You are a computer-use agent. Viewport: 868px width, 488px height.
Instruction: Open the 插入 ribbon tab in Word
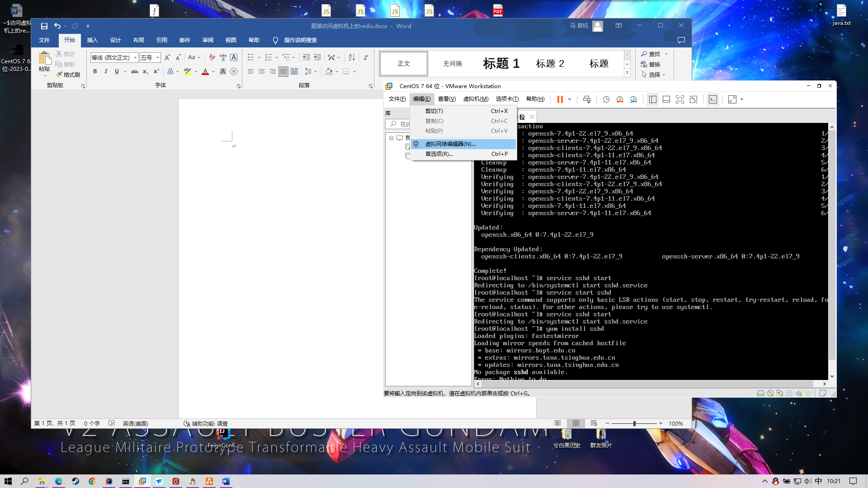coord(92,40)
